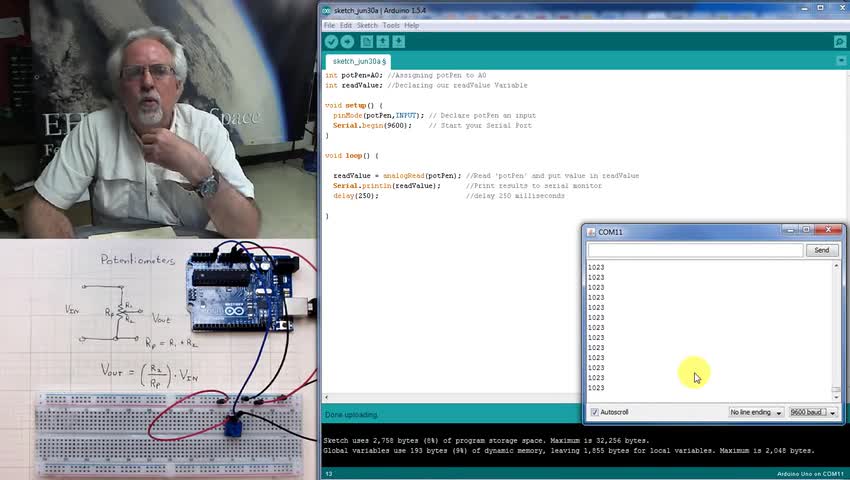The width and height of the screenshot is (850, 480).
Task: Click the Send button in COM11
Action: (822, 250)
